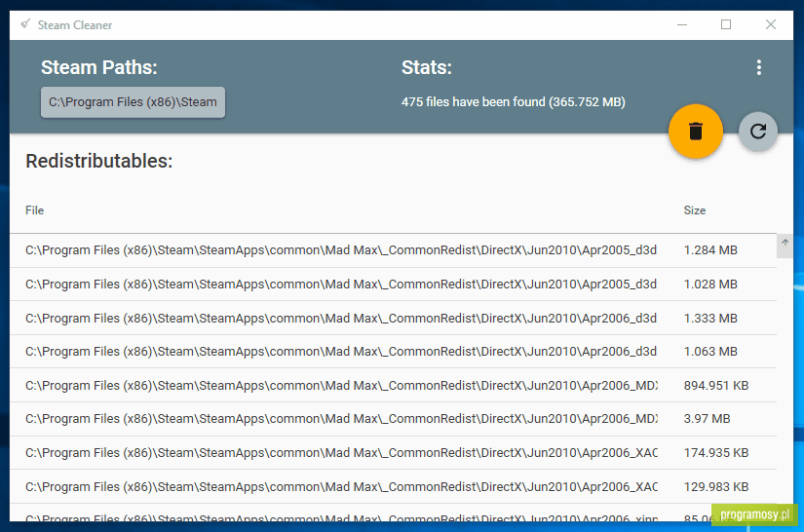
Task: Click the File column header
Action: tap(34, 210)
